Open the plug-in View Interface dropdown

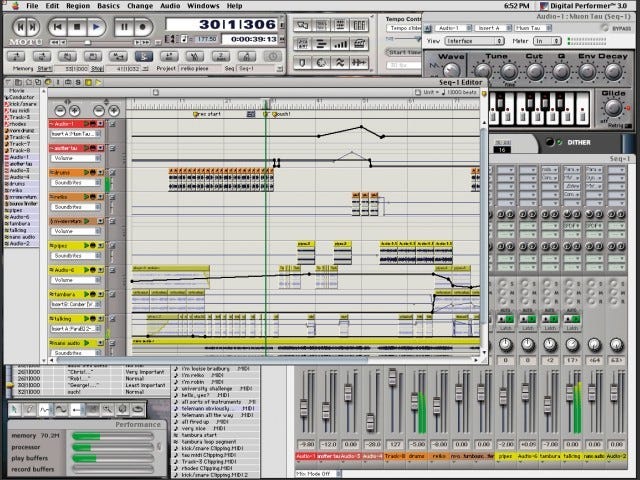click(x=474, y=41)
